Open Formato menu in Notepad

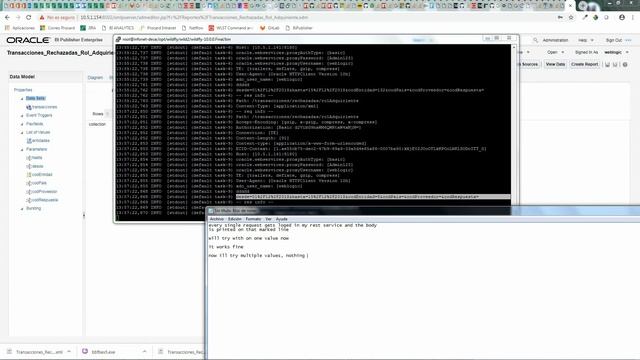[253, 219]
